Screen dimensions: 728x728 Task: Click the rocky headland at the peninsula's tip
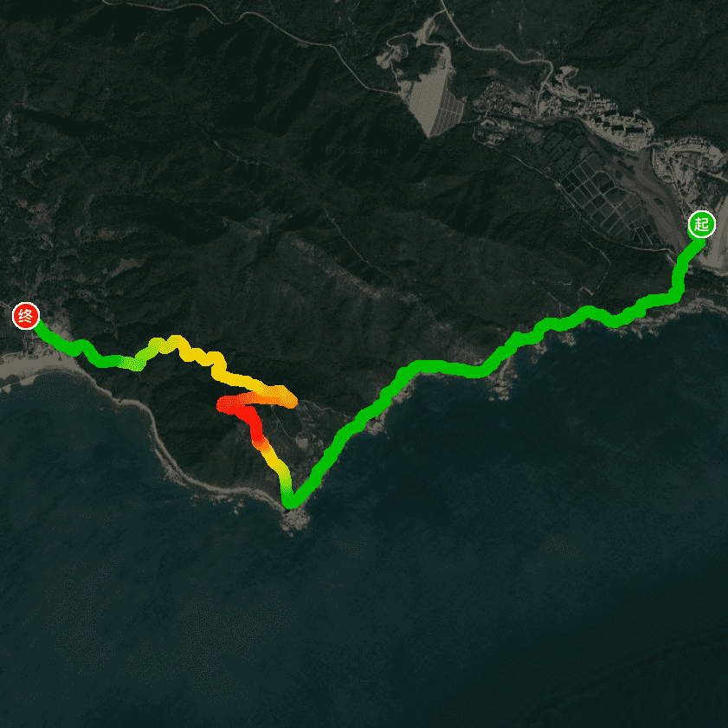[x=294, y=520]
